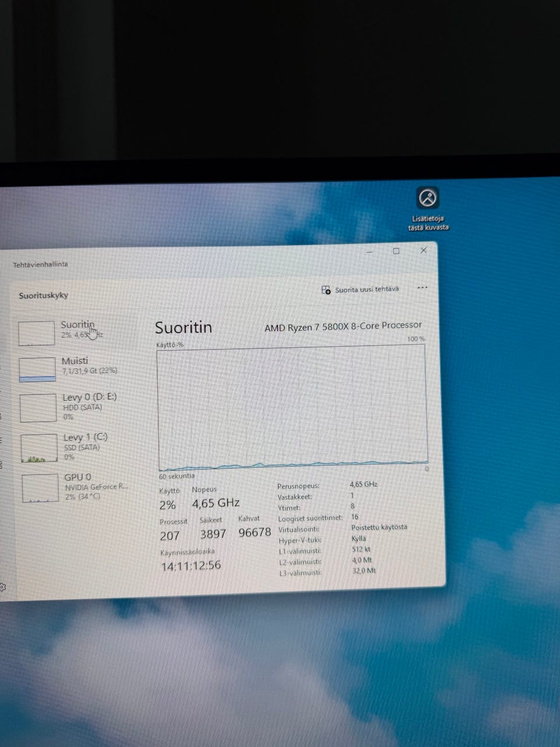Minimize the Tehtävienhallinta window
Viewport: 560px width, 747px height.
pyautogui.click(x=370, y=252)
